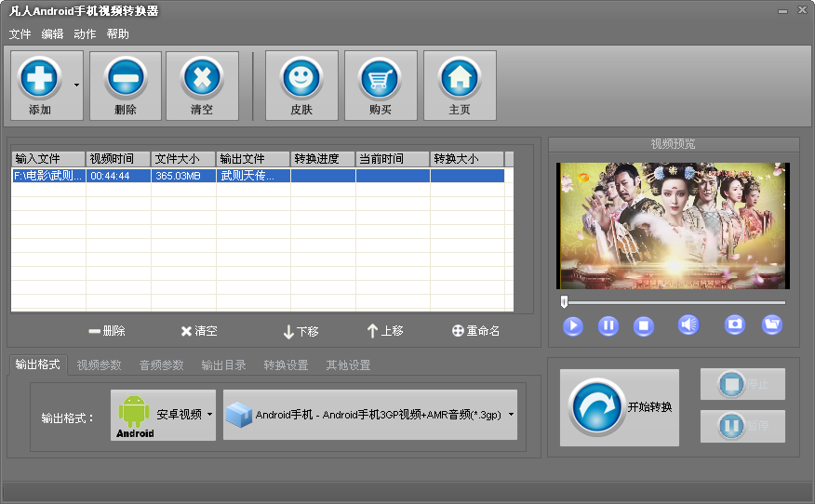
Task: Open the Android手机 3GP format dropdown
Action: point(370,415)
